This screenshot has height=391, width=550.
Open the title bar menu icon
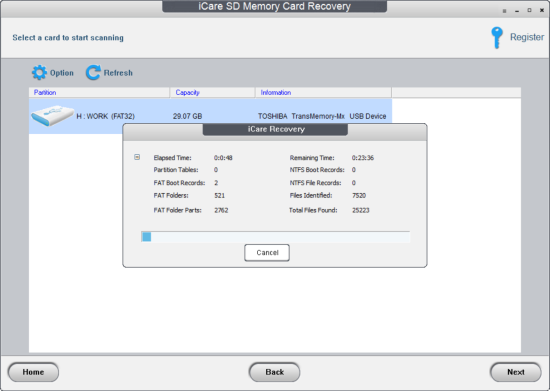[504, 11]
